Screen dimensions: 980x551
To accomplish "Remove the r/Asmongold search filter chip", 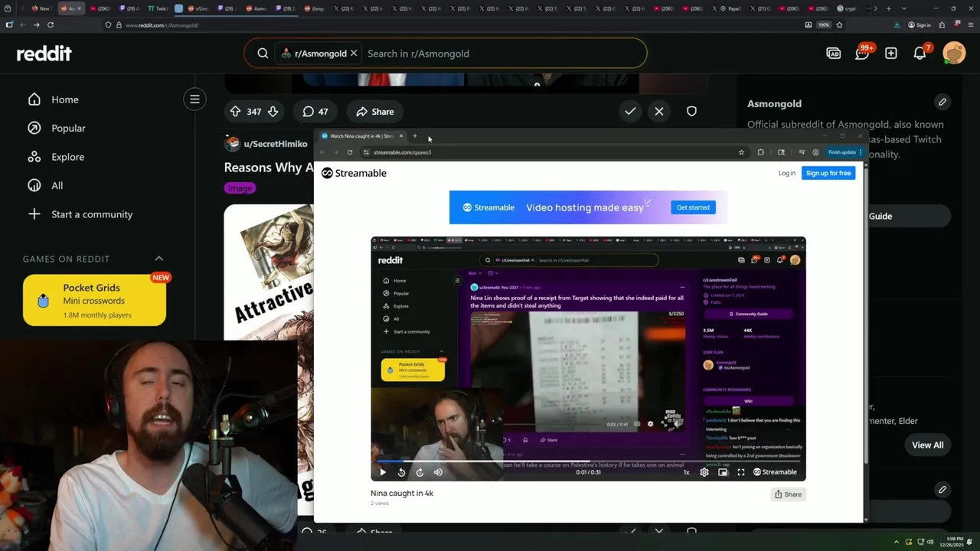I will [x=354, y=54].
